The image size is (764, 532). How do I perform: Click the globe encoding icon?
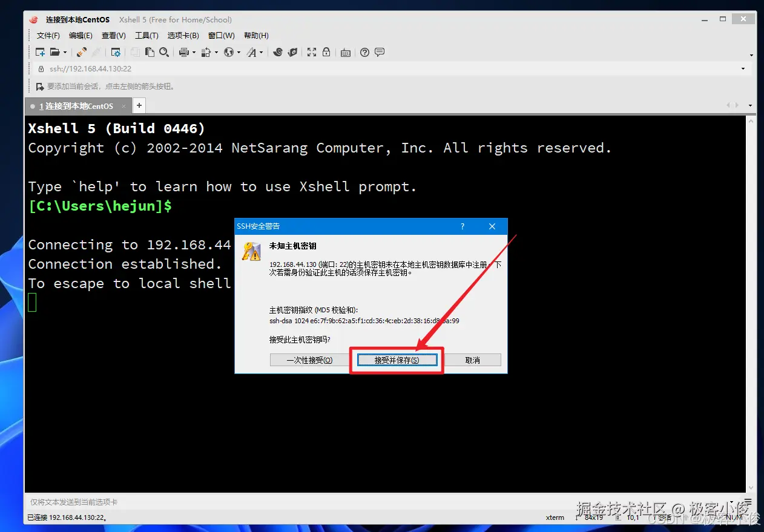[228, 53]
